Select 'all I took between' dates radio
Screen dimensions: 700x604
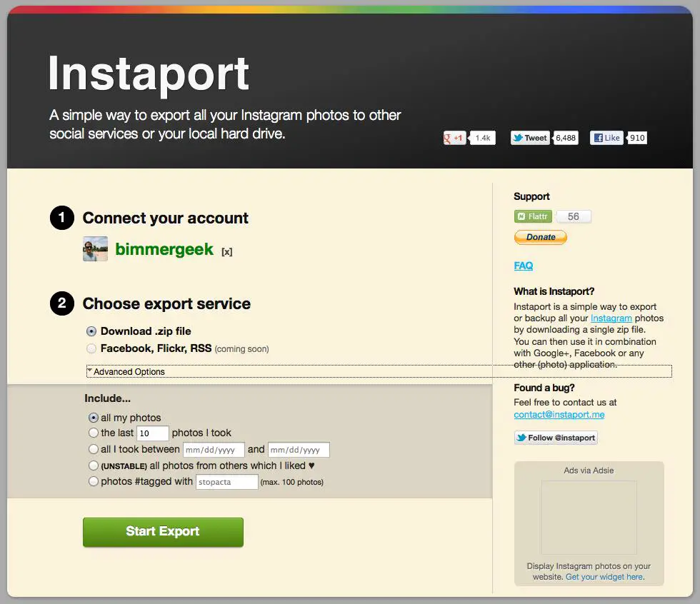(94, 449)
